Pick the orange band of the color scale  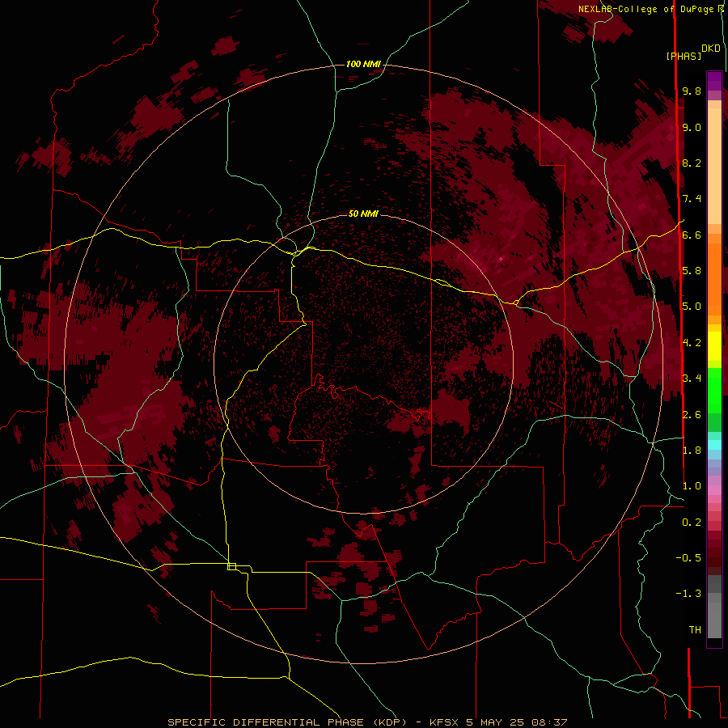[714, 278]
